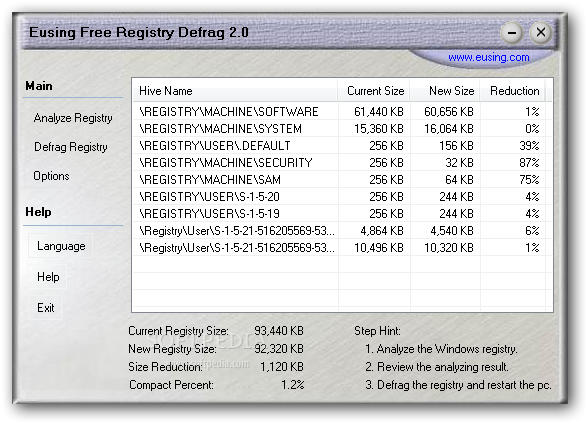This screenshot has width=588, height=424.
Task: Click the Compact Percent label
Action: pos(171,385)
